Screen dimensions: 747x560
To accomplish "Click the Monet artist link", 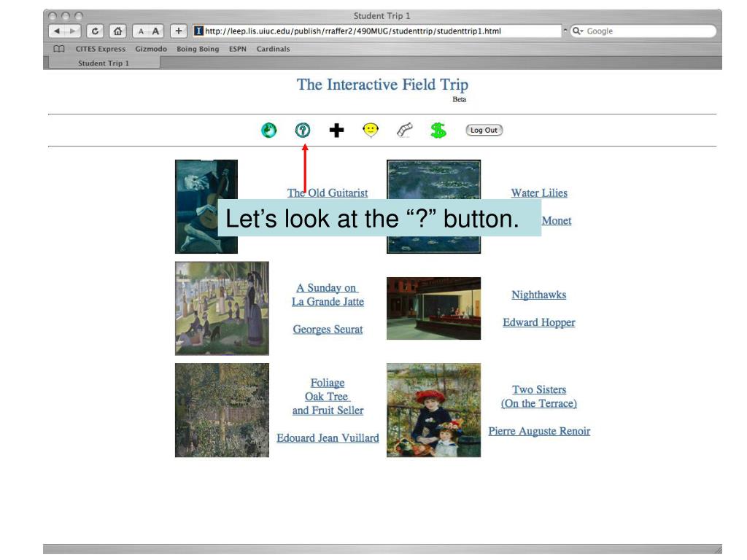I will click(557, 220).
